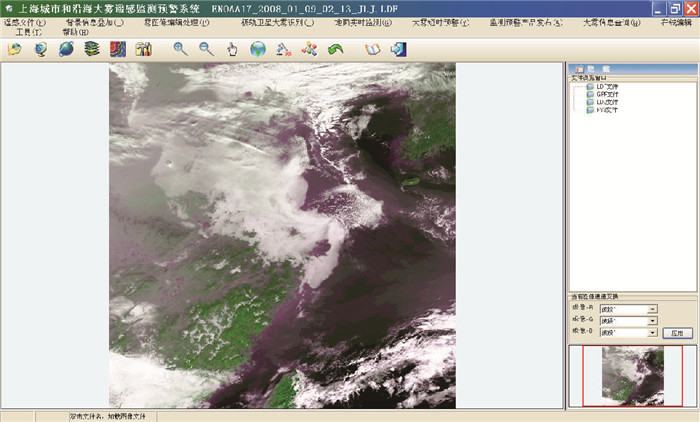Click the 应用 apply button

point(678,332)
